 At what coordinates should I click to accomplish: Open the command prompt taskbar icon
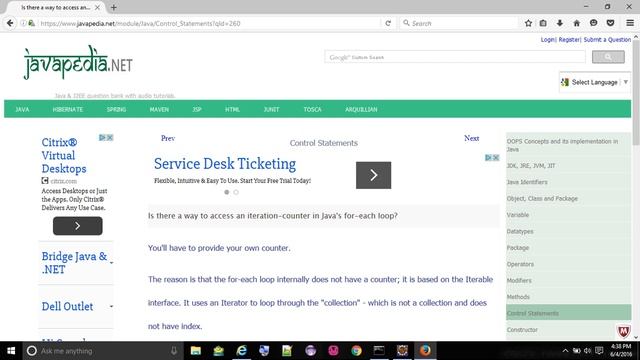379,351
